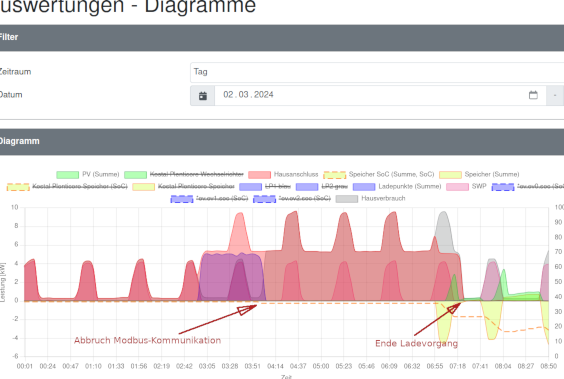Show the ev.ev1.soc (SoC) legend entry
This screenshot has width=564, height=379.
tap(209, 198)
